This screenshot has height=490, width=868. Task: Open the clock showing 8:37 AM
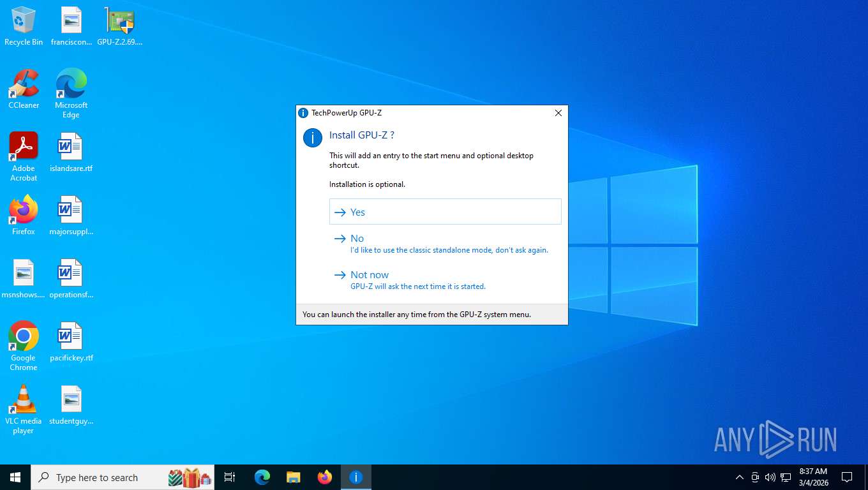(814, 477)
